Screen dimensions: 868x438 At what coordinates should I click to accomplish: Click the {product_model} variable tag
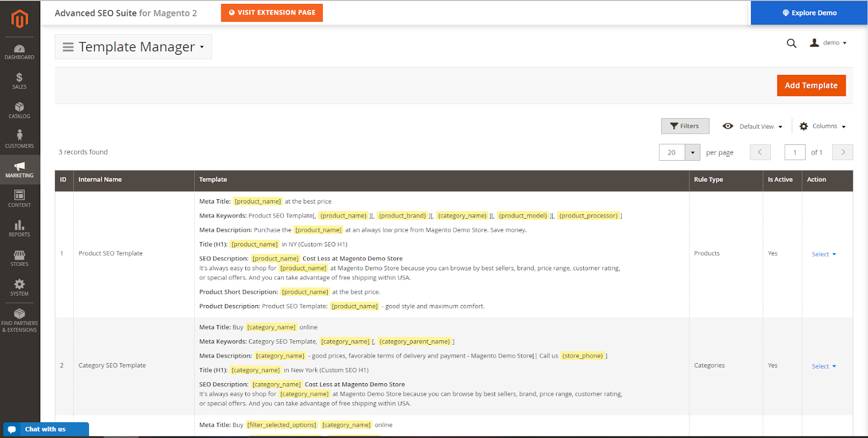tap(523, 216)
